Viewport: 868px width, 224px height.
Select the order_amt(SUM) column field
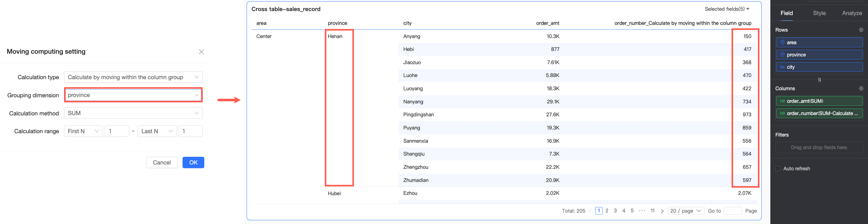pyautogui.click(x=819, y=101)
